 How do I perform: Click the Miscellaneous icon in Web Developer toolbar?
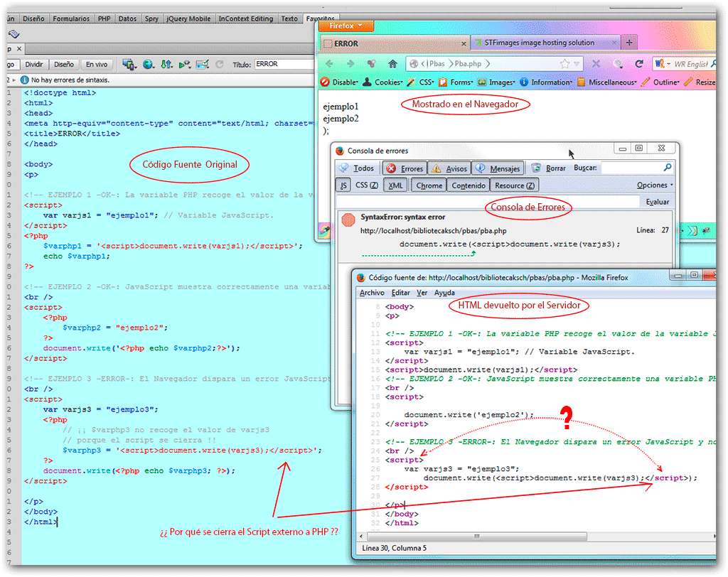click(x=582, y=82)
